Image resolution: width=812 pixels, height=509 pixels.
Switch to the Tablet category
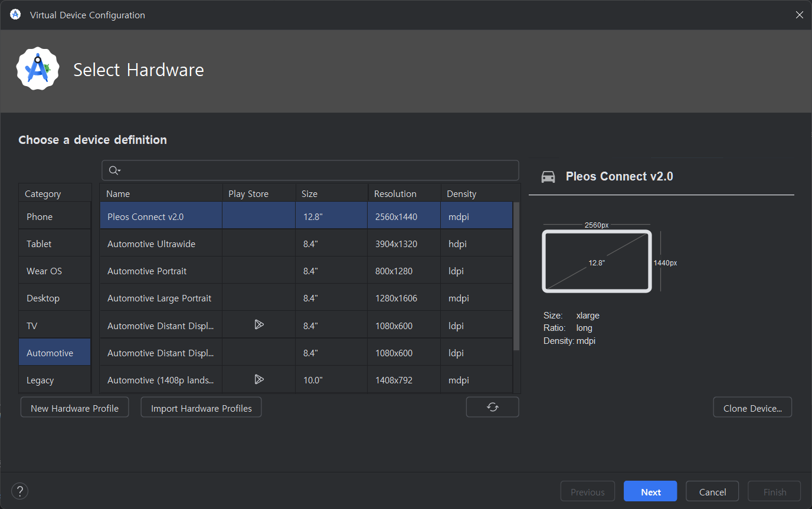(x=55, y=244)
